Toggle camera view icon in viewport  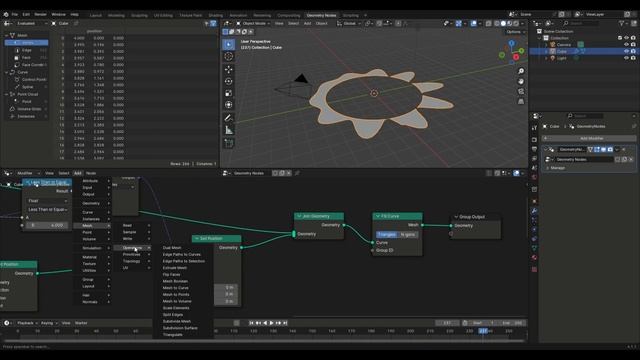pos(521,91)
